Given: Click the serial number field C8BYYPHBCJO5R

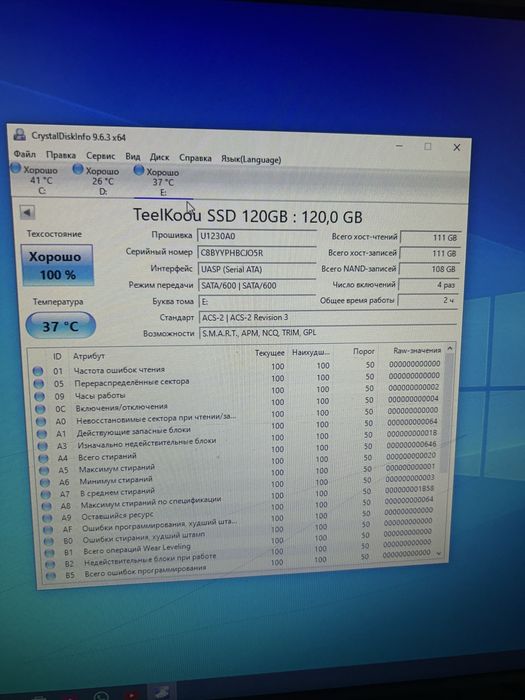Looking at the screenshot, I should point(257,253).
